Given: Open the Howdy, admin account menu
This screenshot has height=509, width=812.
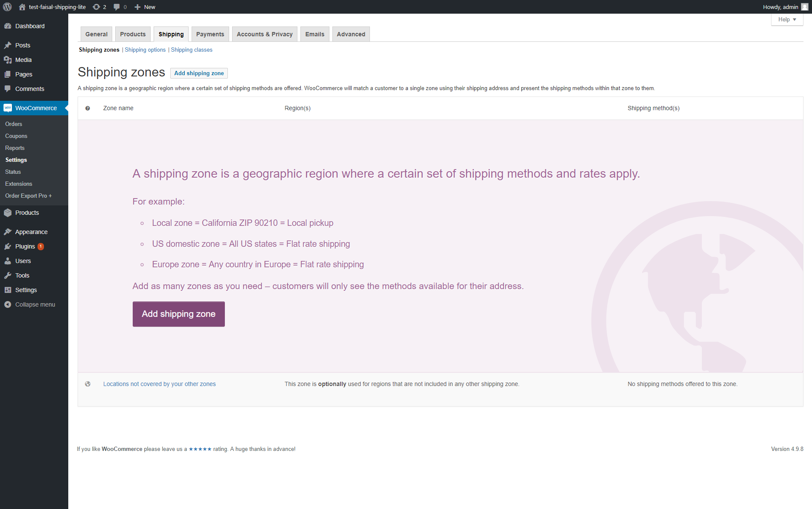Looking at the screenshot, I should tap(785, 7).
